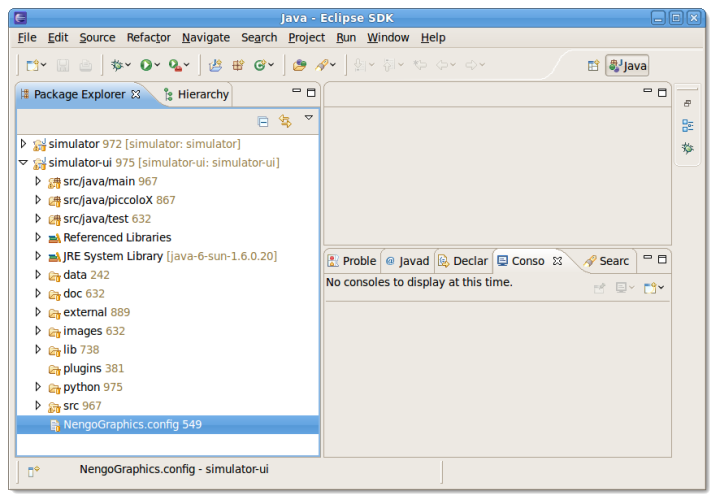Expand the src/java/piccoloX source folder

point(38,200)
